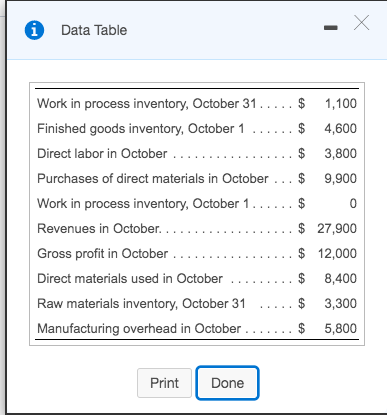
Task: Select the value 3,800
Action: coord(340,154)
